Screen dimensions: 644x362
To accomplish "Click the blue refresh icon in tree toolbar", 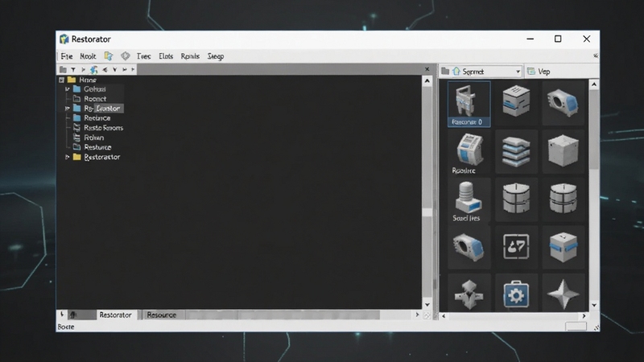I will click(94, 69).
